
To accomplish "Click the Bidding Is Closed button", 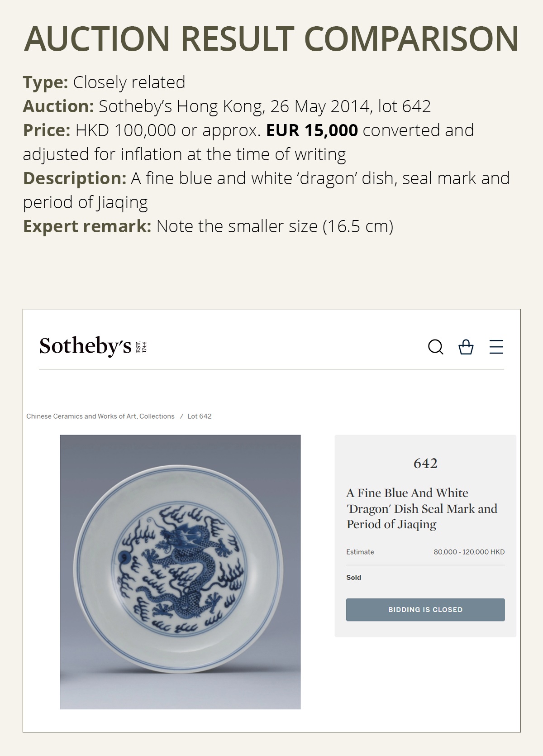I will pyautogui.click(x=425, y=610).
